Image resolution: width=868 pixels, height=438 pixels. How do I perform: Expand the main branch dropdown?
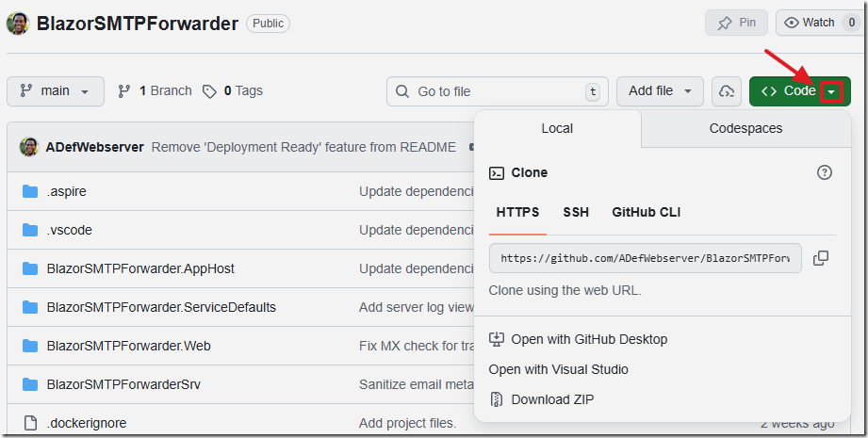click(x=55, y=91)
